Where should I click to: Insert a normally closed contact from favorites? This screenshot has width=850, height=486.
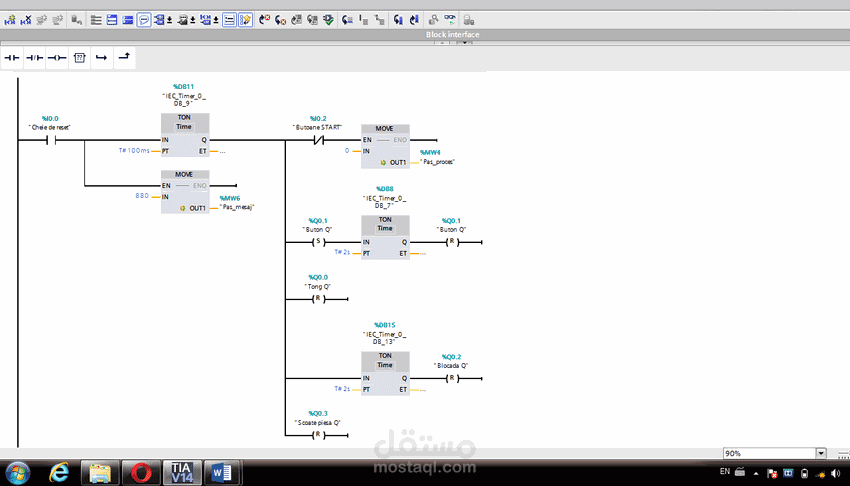[35, 57]
